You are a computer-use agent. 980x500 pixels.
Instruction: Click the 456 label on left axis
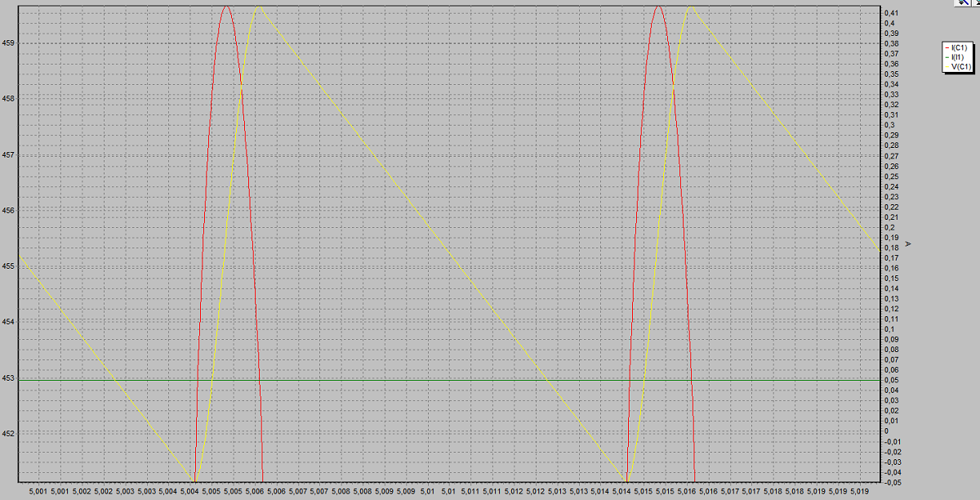pos(8,210)
